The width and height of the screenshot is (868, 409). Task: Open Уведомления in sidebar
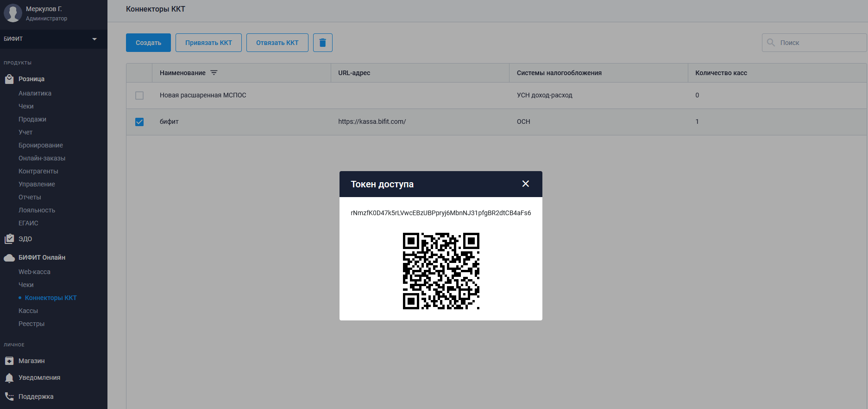coord(39,377)
